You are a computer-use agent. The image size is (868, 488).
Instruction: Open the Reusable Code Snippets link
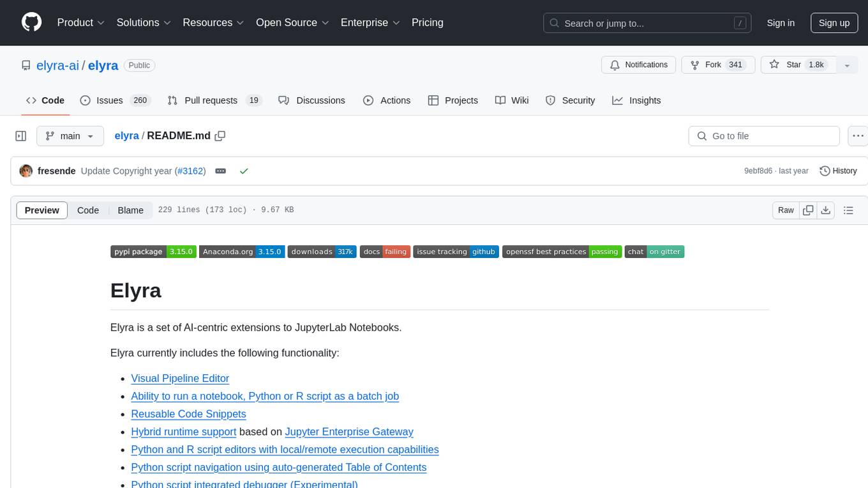[x=188, y=414]
